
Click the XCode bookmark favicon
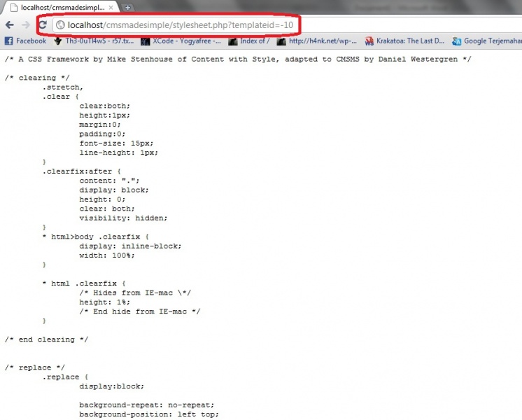coord(145,41)
